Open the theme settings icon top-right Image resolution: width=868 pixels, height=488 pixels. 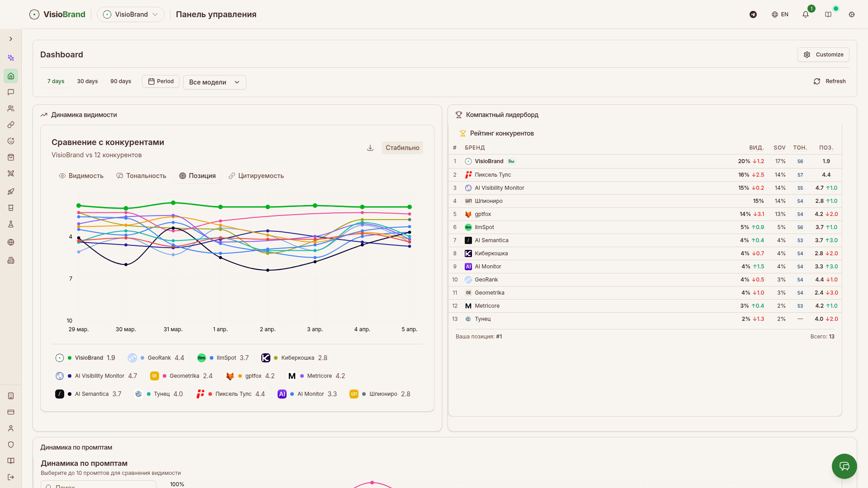coord(852,14)
